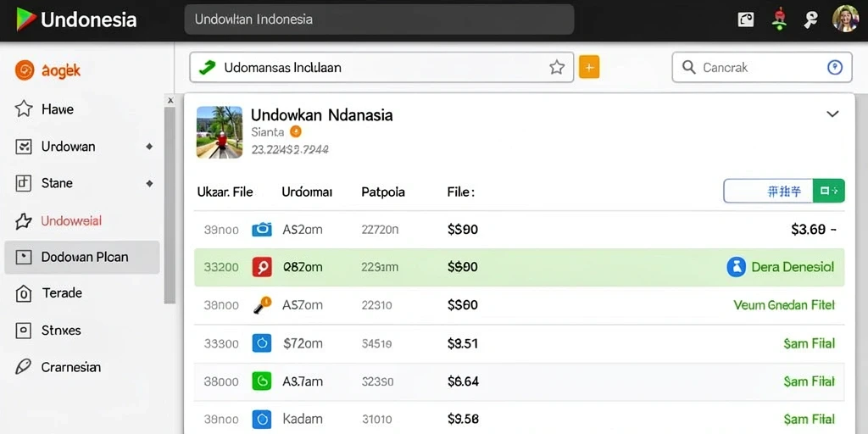Click the key icon in AS7om row
Screen dimensions: 868x434
pos(263,305)
